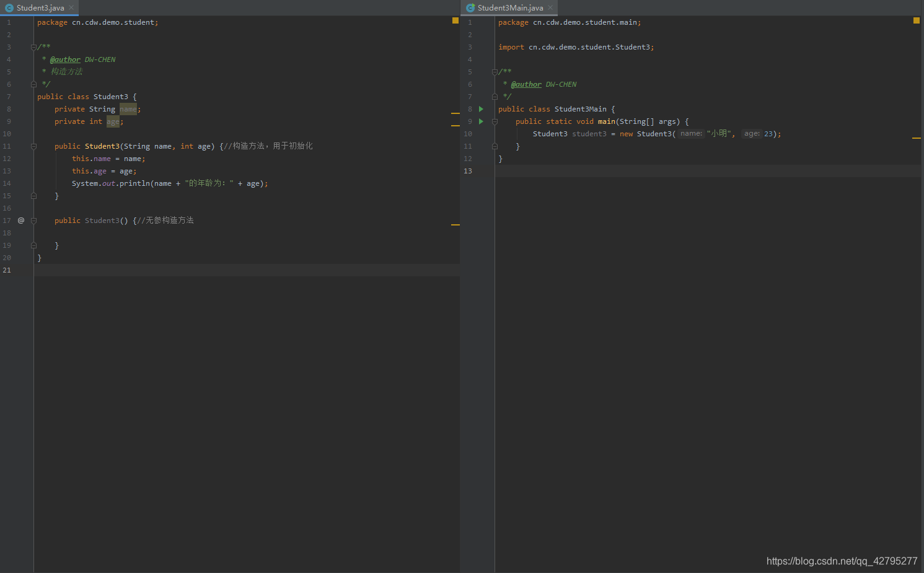Click the @author tag in Student3.java
The width and height of the screenshot is (924, 573).
[x=65, y=59]
